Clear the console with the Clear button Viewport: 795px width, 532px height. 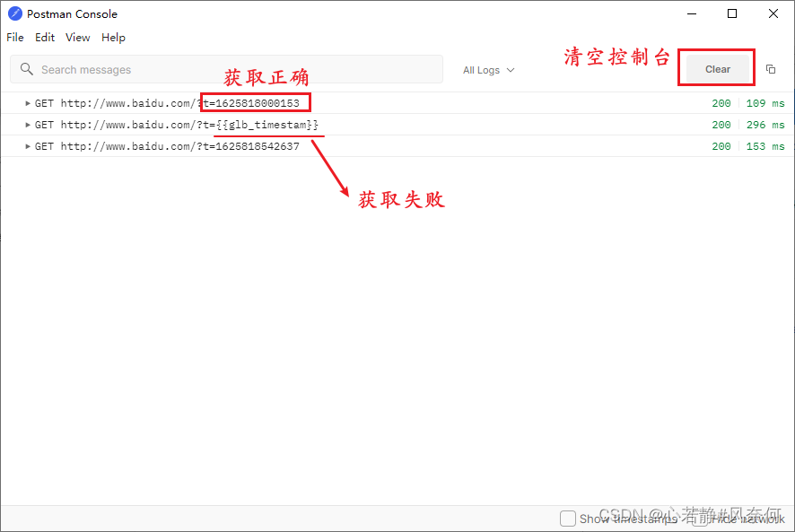[x=718, y=69]
